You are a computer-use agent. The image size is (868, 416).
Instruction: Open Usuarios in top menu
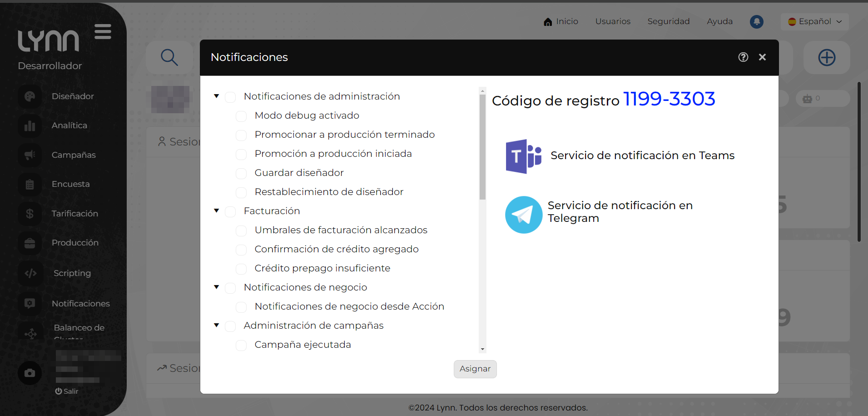pos(613,21)
